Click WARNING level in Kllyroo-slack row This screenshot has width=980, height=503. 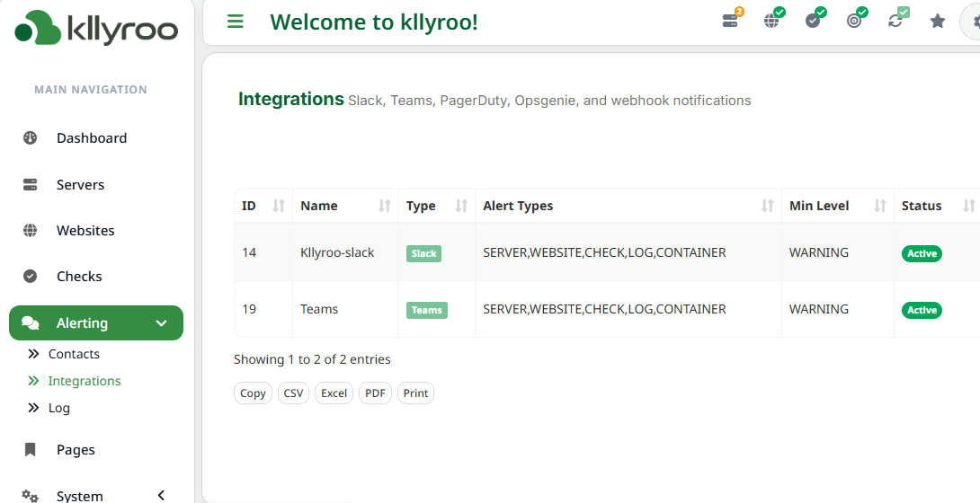point(819,252)
